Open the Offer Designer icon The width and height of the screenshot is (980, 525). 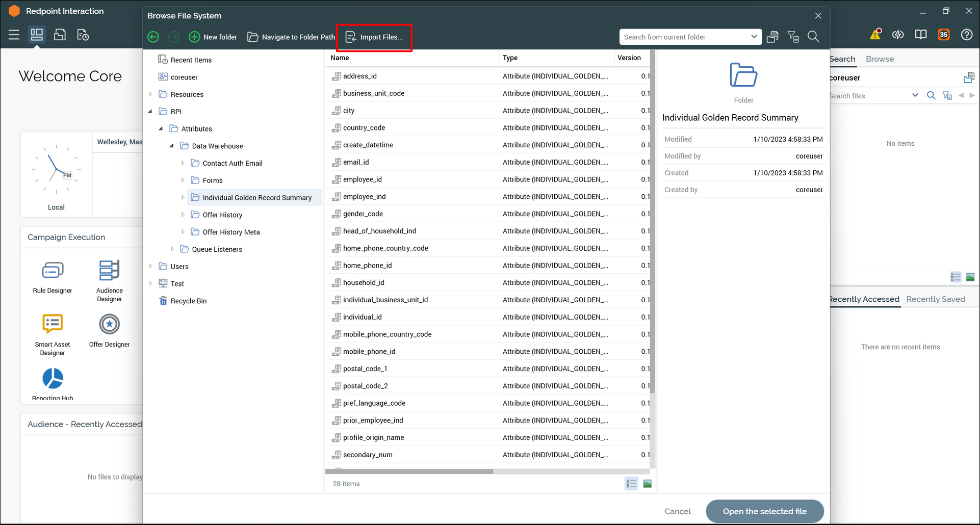[x=109, y=324]
